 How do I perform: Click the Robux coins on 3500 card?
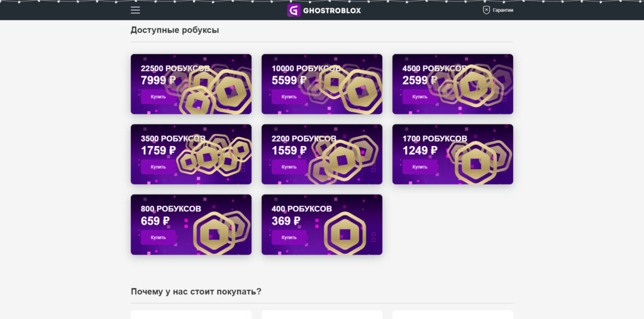(x=214, y=156)
